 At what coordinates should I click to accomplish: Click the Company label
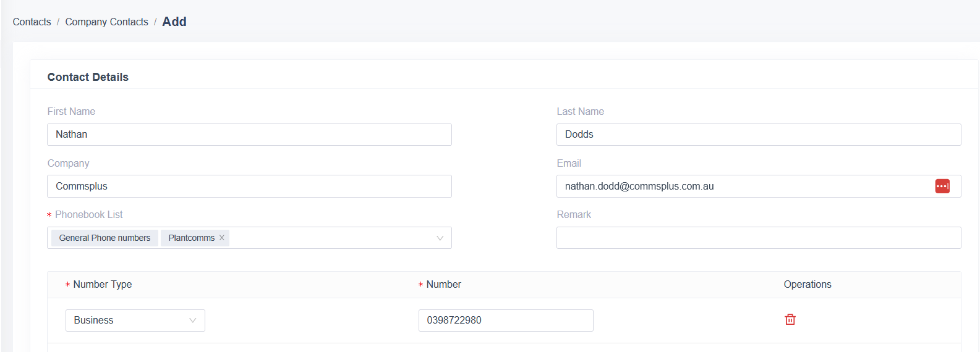point(69,163)
